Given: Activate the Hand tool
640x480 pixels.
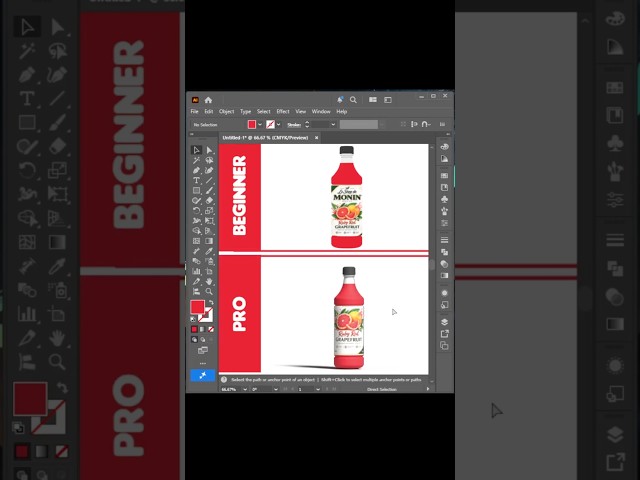Looking at the screenshot, I should tap(209, 281).
